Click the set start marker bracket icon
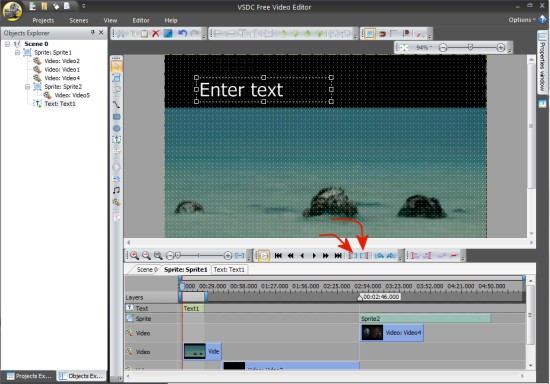This screenshot has width=550, height=384. click(352, 256)
